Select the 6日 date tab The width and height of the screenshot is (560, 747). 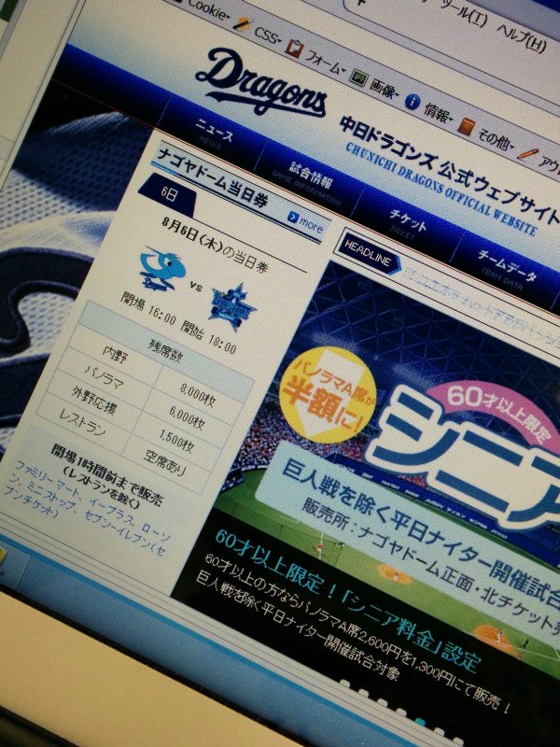[x=169, y=194]
